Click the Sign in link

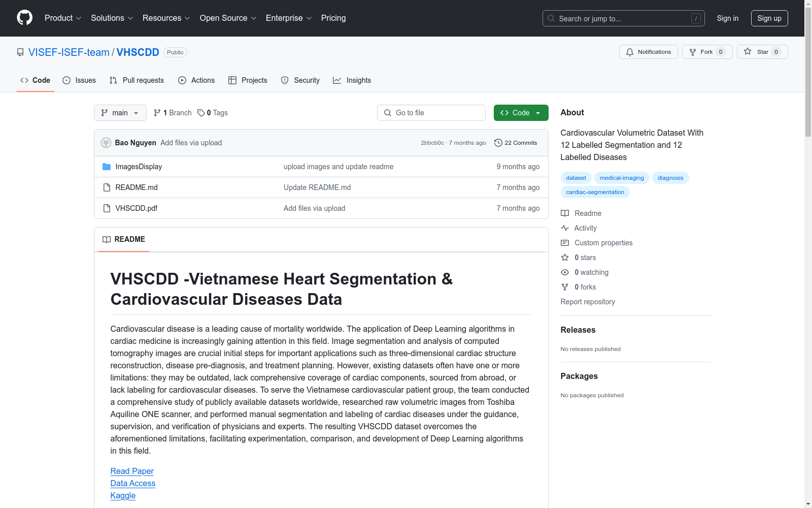(728, 18)
